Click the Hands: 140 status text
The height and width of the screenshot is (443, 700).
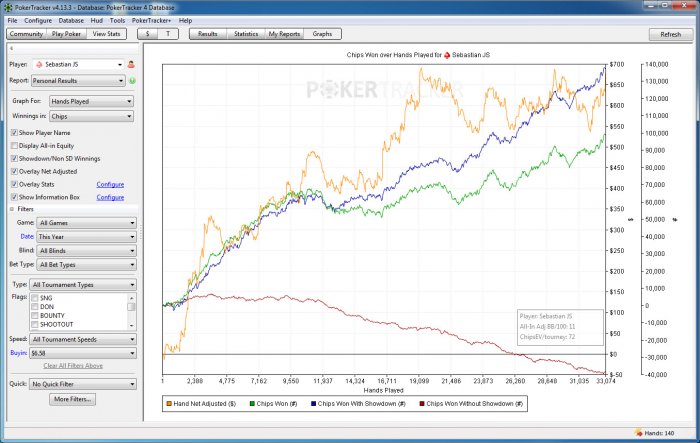pos(659,433)
